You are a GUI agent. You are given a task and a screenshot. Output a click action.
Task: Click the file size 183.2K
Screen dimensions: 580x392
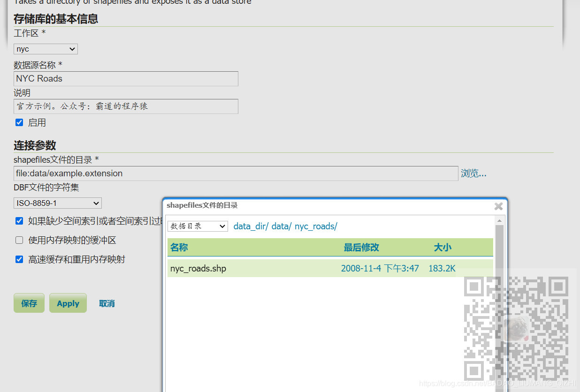[442, 269]
